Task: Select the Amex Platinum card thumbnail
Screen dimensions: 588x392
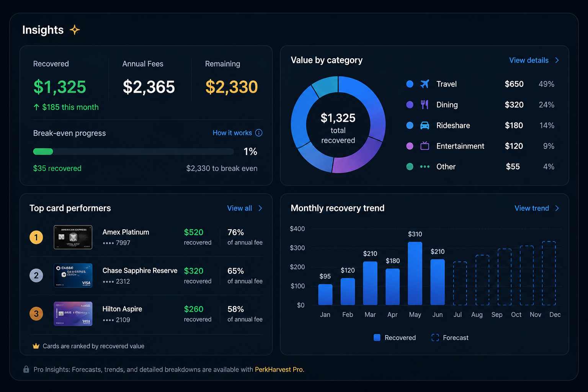Action: pyautogui.click(x=73, y=237)
